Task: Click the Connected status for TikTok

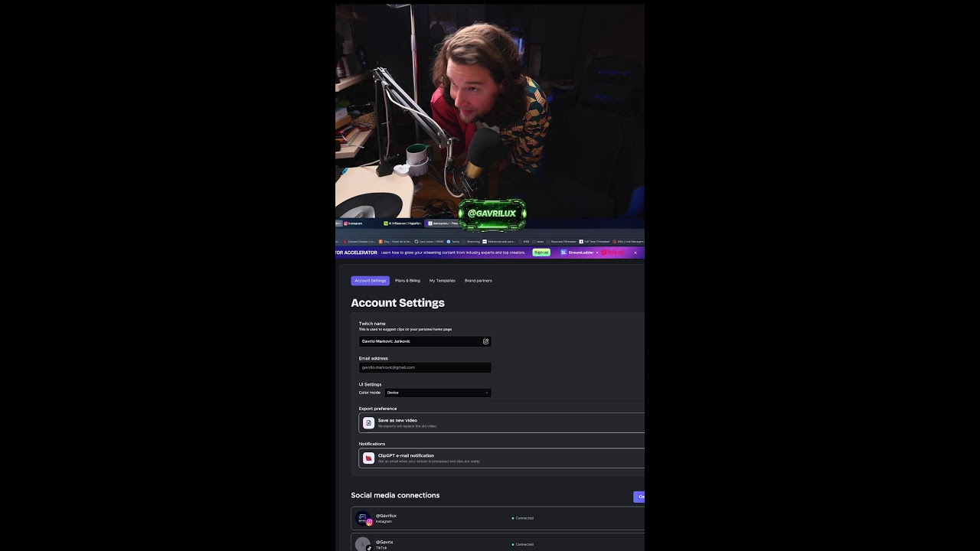Action: pos(523,544)
